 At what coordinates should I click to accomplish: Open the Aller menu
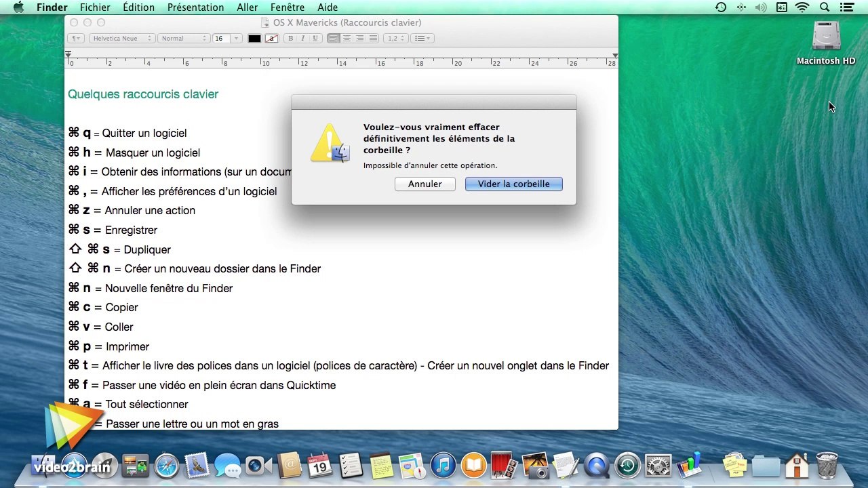(x=247, y=7)
